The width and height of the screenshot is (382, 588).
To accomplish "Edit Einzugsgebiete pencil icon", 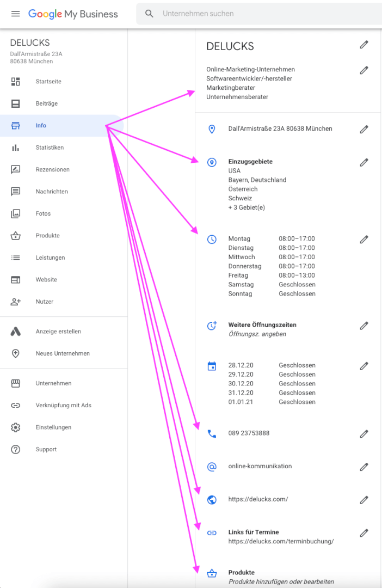I will (x=364, y=162).
